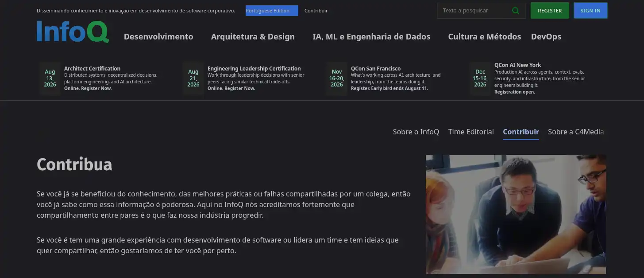Click the Dec 15-16, 2026 date badge

click(480, 78)
